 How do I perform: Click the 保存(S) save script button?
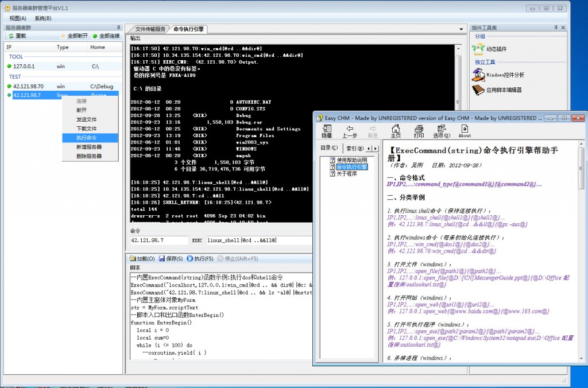[171, 259]
